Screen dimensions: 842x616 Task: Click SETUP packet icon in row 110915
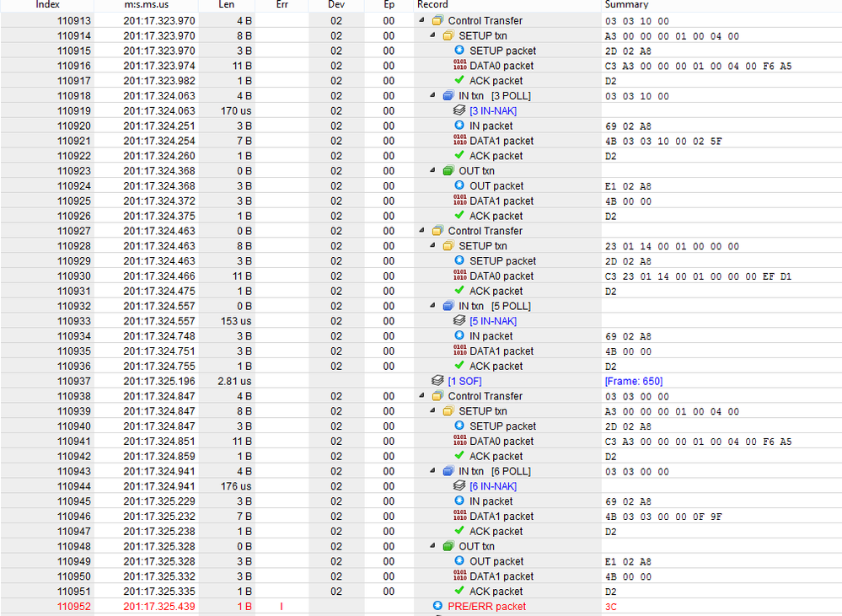point(459,50)
